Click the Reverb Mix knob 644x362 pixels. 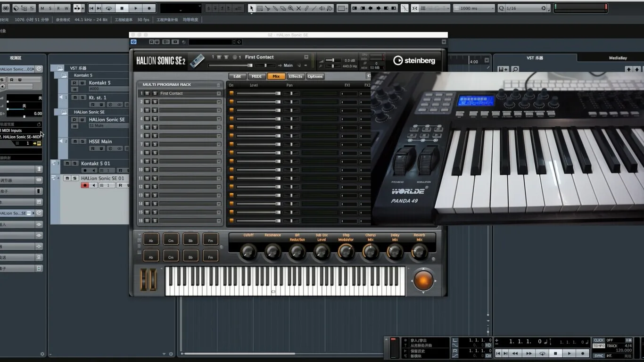[x=419, y=252]
